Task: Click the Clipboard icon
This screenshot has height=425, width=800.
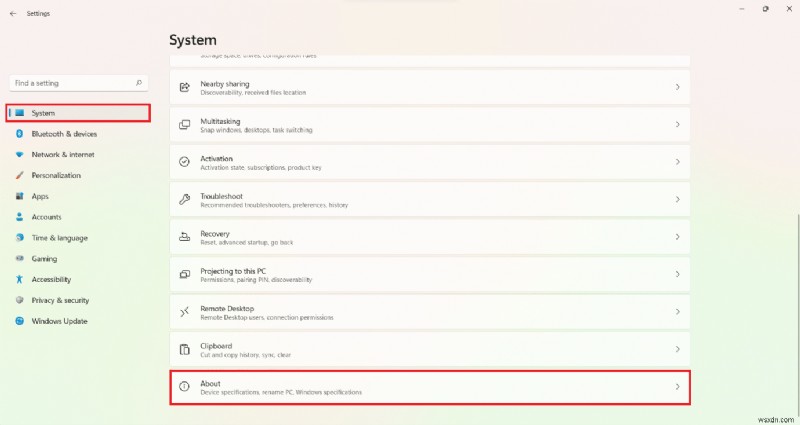Action: tap(185, 349)
